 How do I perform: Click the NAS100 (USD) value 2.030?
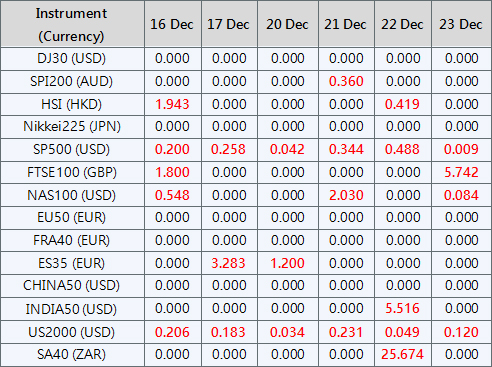pos(346,195)
